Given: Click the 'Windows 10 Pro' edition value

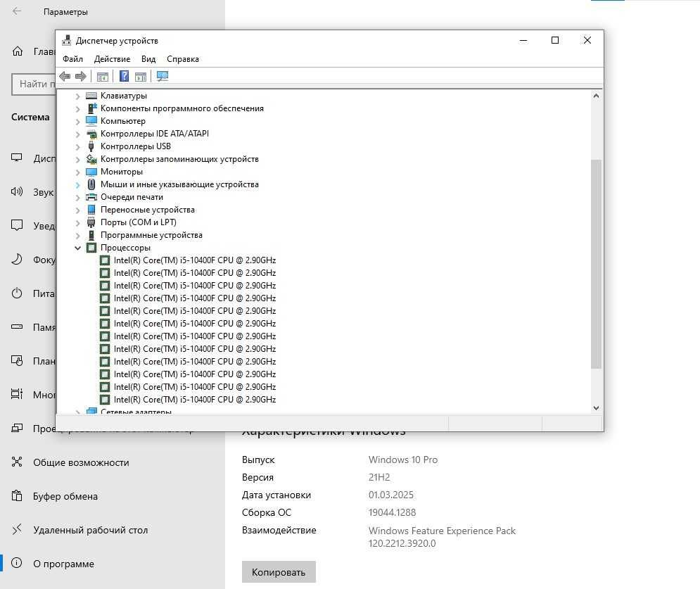Looking at the screenshot, I should pyautogui.click(x=403, y=460).
